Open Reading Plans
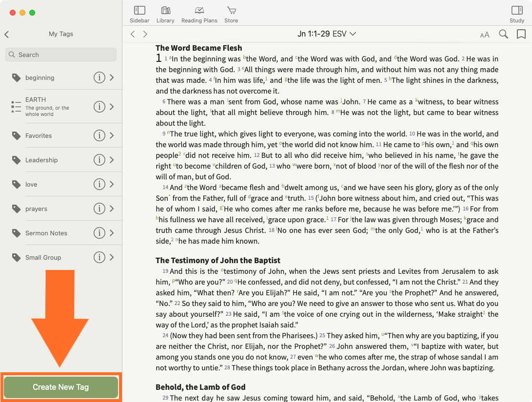Image resolution: width=532 pixels, height=402 pixels. click(199, 11)
